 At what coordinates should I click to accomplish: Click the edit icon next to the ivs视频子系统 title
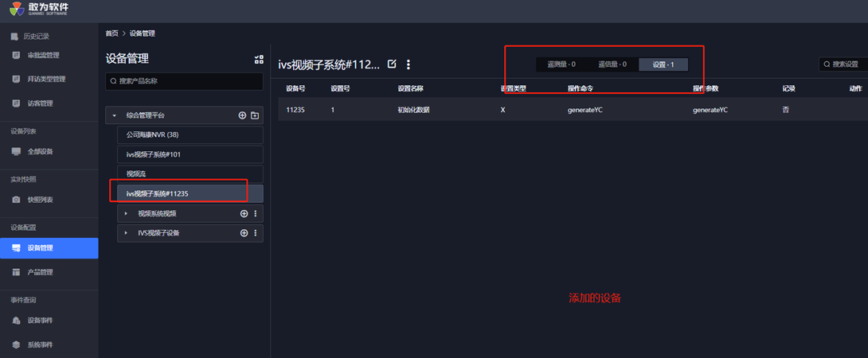click(x=392, y=64)
